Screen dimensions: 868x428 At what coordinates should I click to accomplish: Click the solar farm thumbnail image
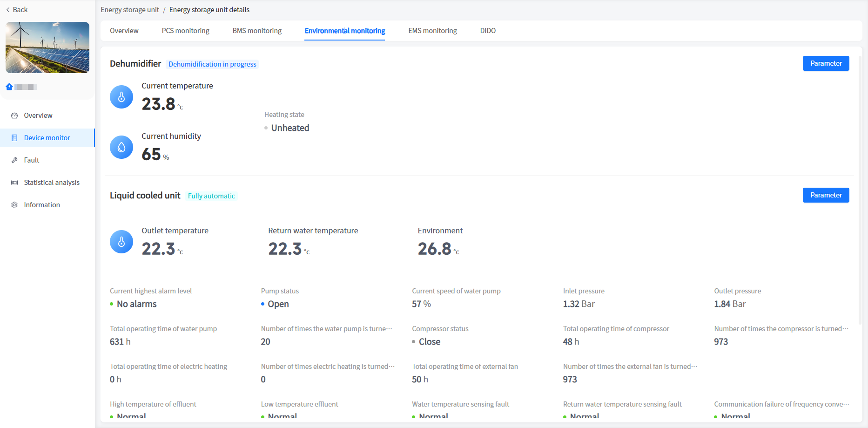pos(47,48)
